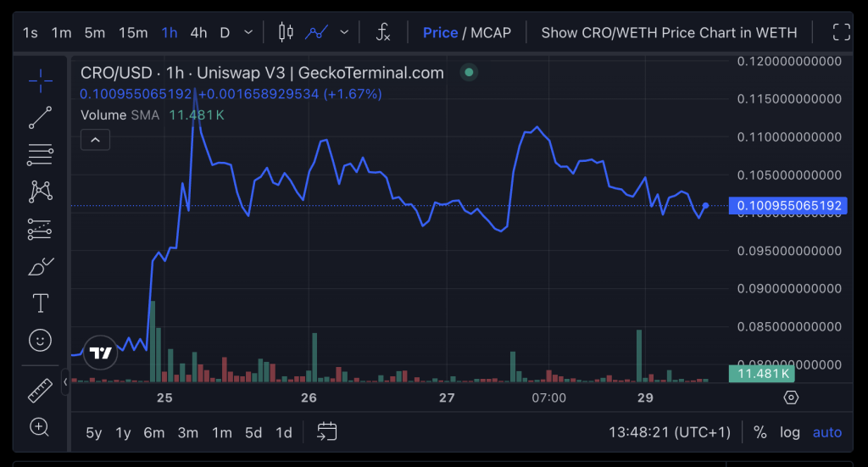868x467 pixels.
Task: Open the go-to-date calendar icon
Action: [326, 431]
